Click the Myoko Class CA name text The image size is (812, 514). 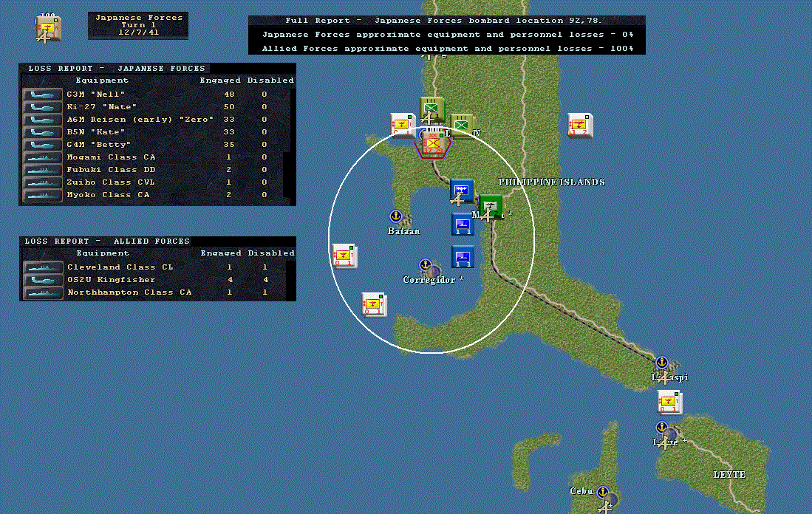[108, 195]
